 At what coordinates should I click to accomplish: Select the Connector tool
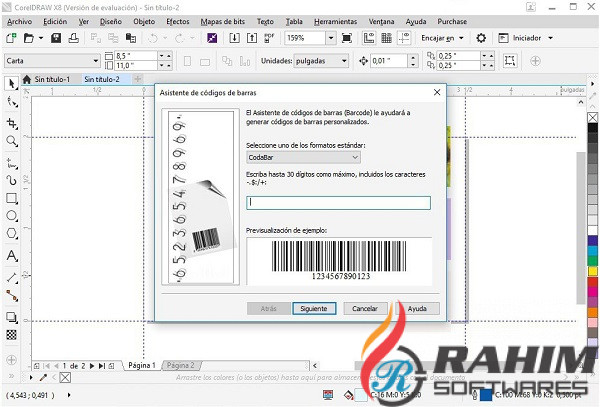click(11, 295)
